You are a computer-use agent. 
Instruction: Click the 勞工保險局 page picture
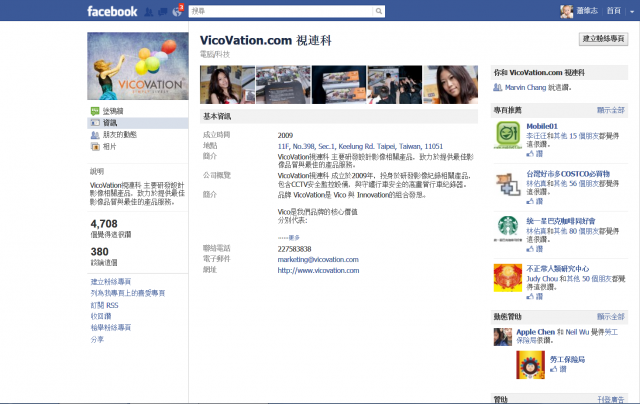[x=530, y=365]
